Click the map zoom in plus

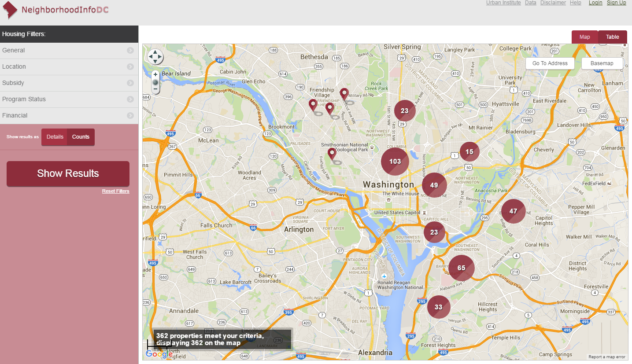tap(155, 74)
